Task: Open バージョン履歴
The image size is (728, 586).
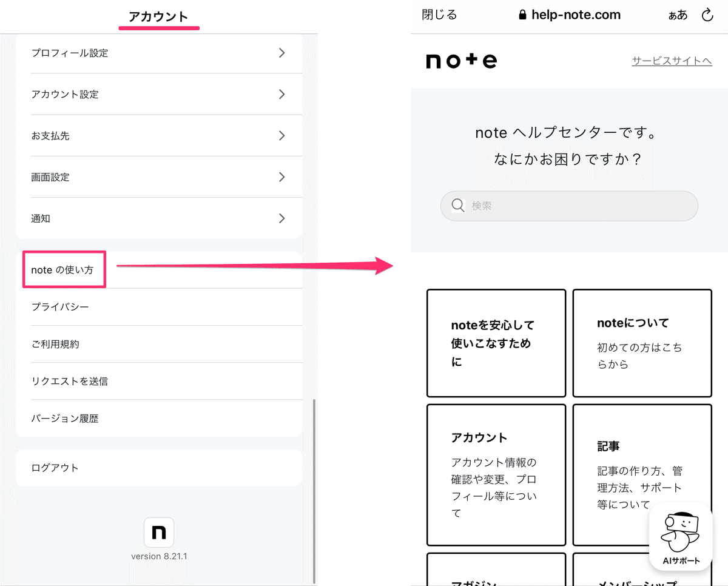Action: [x=159, y=419]
